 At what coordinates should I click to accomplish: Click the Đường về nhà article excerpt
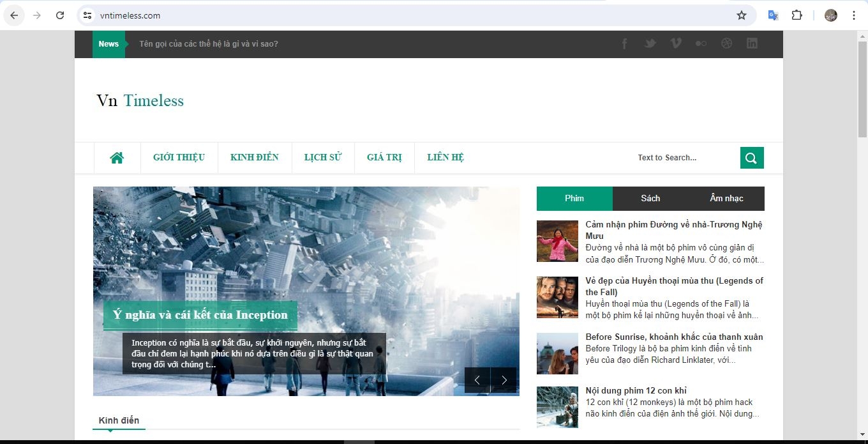674,254
